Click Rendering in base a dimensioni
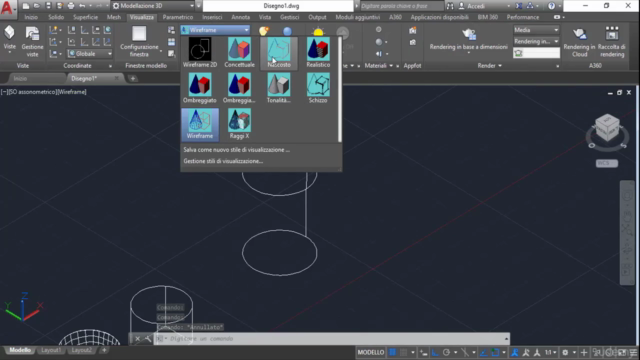The width and height of the screenshot is (640, 360). (469, 41)
